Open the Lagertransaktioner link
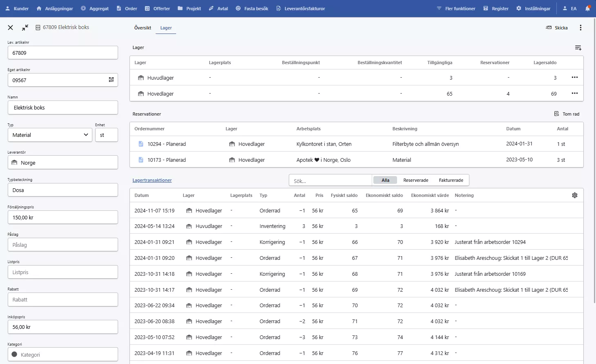 click(152, 180)
